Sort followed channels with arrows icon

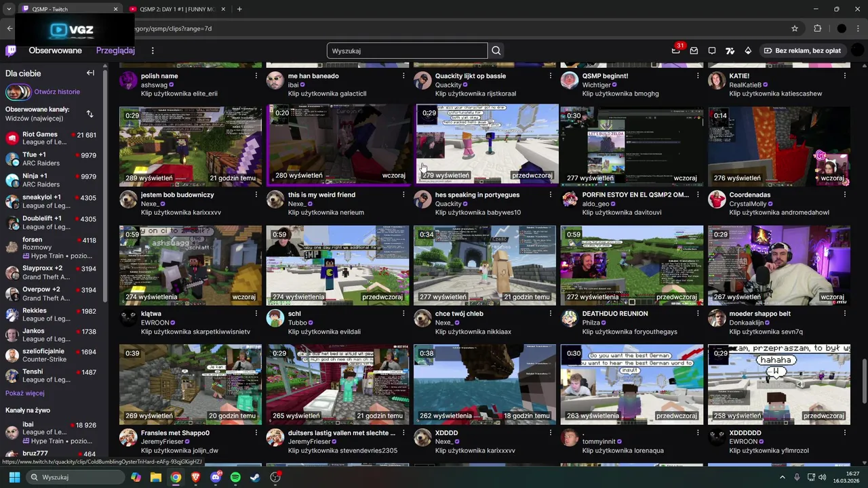click(x=90, y=114)
